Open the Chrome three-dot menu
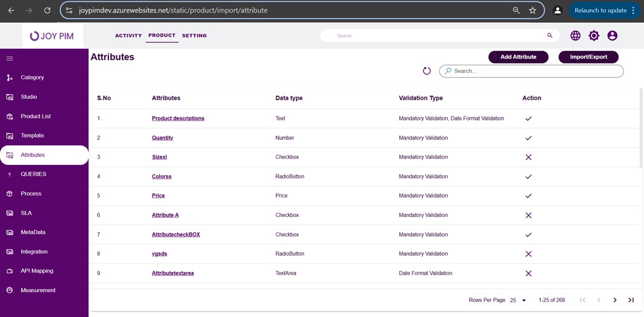The width and height of the screenshot is (644, 317). pos(633,10)
